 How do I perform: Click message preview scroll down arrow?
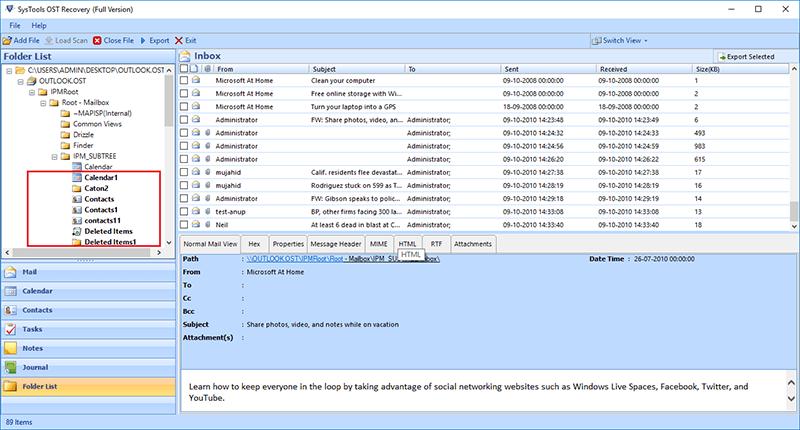pyautogui.click(x=791, y=398)
